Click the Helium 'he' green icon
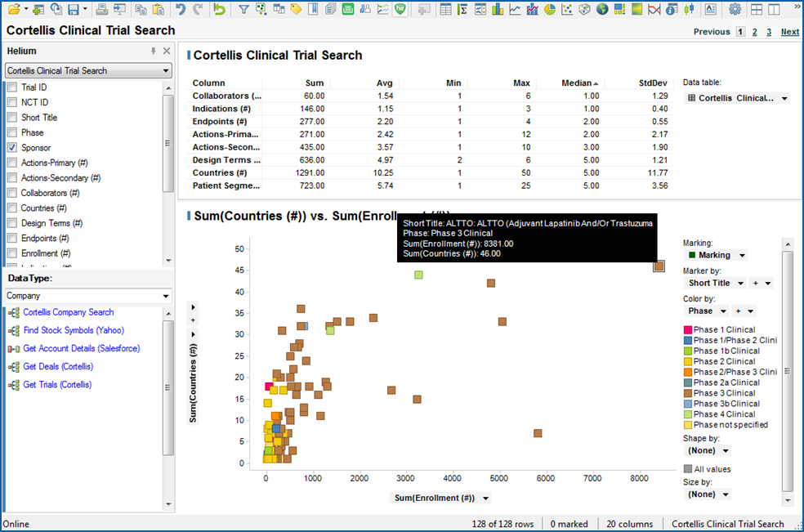Screen dimensions: 804x532 click(x=400, y=9)
